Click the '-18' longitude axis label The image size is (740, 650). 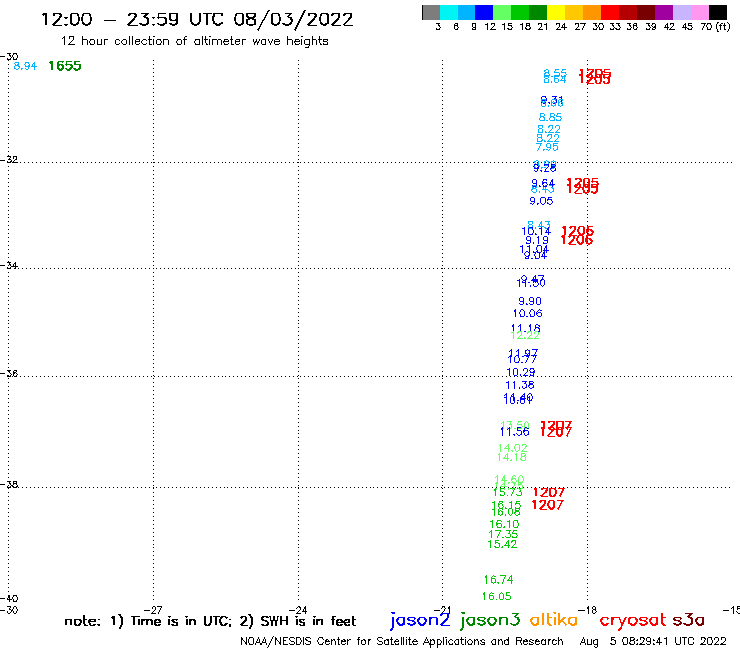(x=588, y=610)
